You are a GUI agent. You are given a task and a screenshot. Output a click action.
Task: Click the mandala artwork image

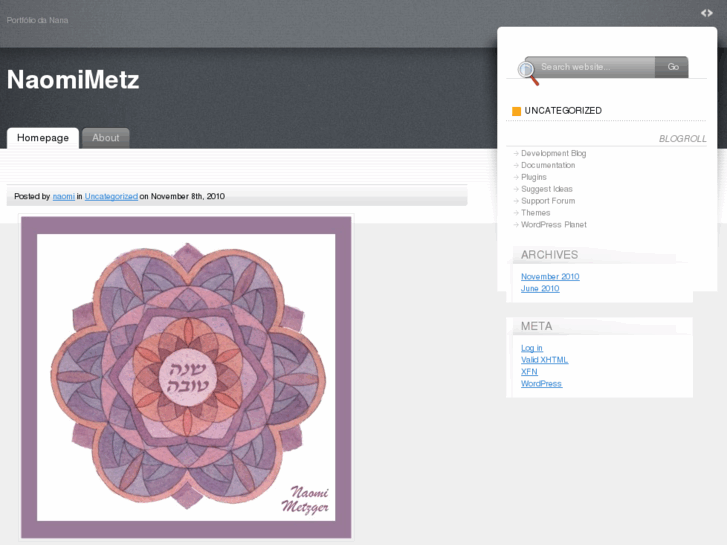(186, 377)
